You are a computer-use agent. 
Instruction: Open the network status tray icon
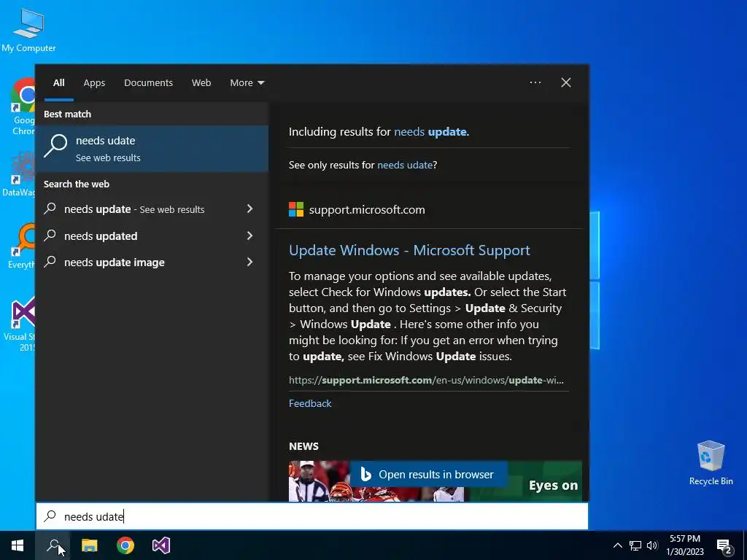[635, 545]
